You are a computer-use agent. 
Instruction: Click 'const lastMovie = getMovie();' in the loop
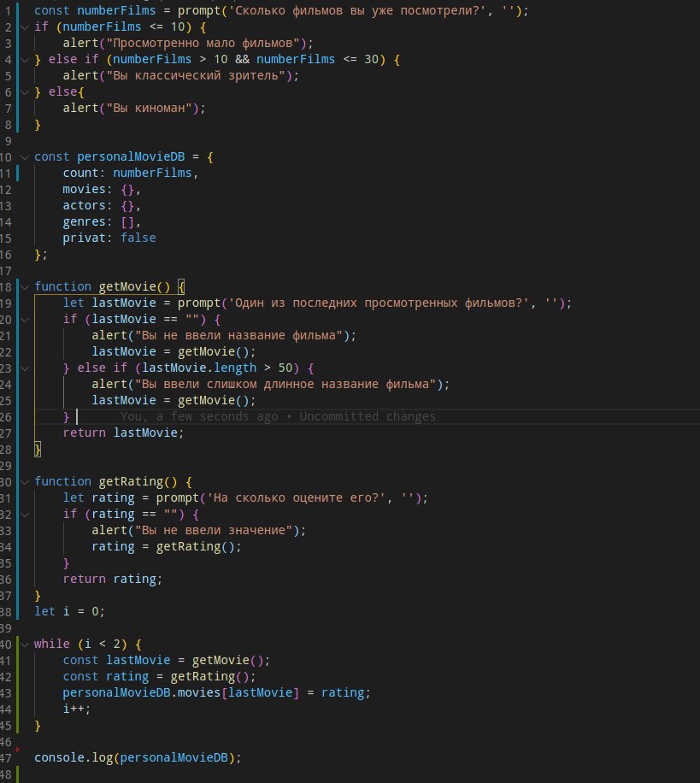click(167, 660)
